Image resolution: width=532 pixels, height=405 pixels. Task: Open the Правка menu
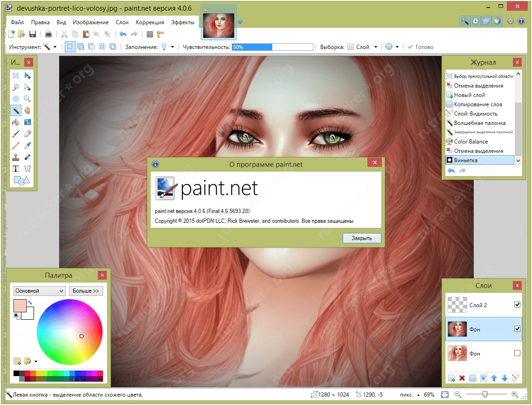point(41,22)
